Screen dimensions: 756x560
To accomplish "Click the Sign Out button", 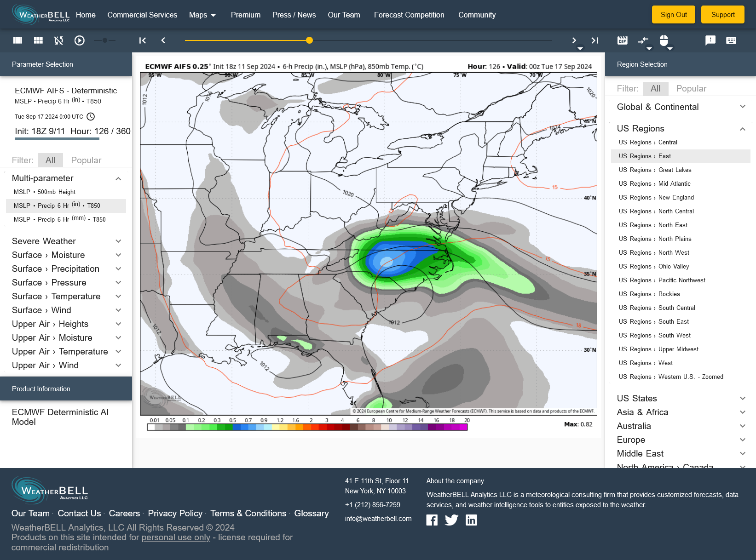I will pos(674,15).
